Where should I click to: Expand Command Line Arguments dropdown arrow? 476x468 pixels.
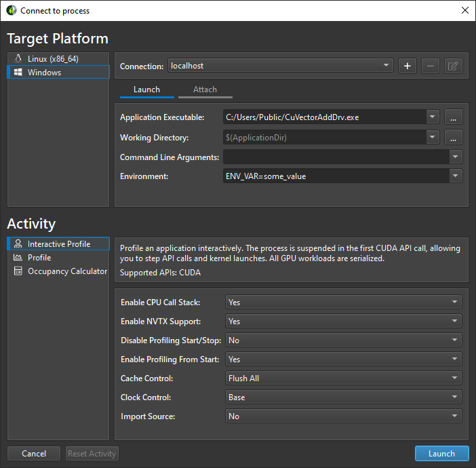(456, 157)
